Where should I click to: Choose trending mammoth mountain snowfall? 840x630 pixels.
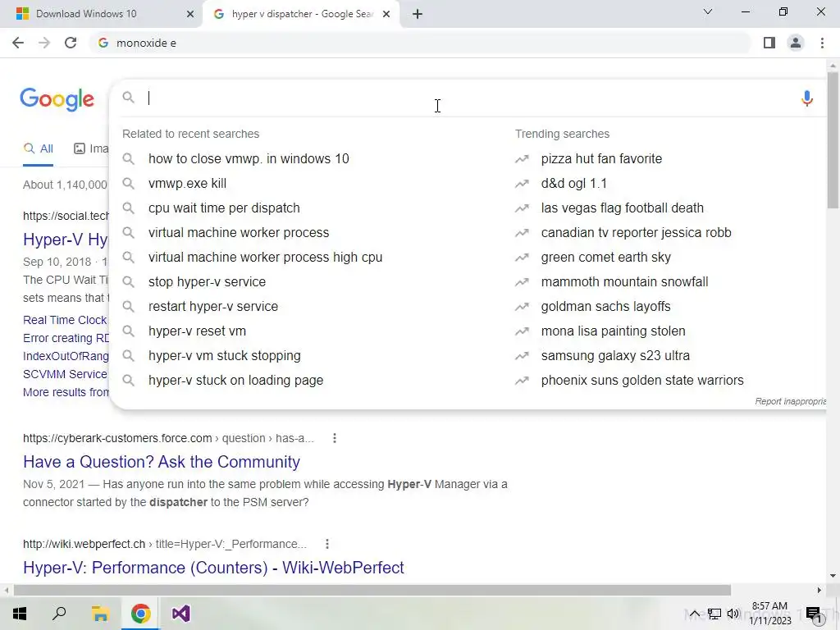point(624,282)
